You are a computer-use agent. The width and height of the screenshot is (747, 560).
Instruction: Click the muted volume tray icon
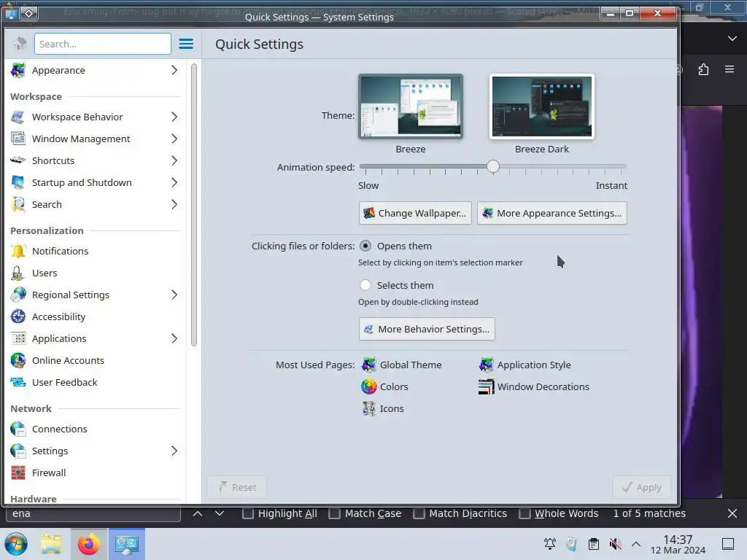[615, 544]
